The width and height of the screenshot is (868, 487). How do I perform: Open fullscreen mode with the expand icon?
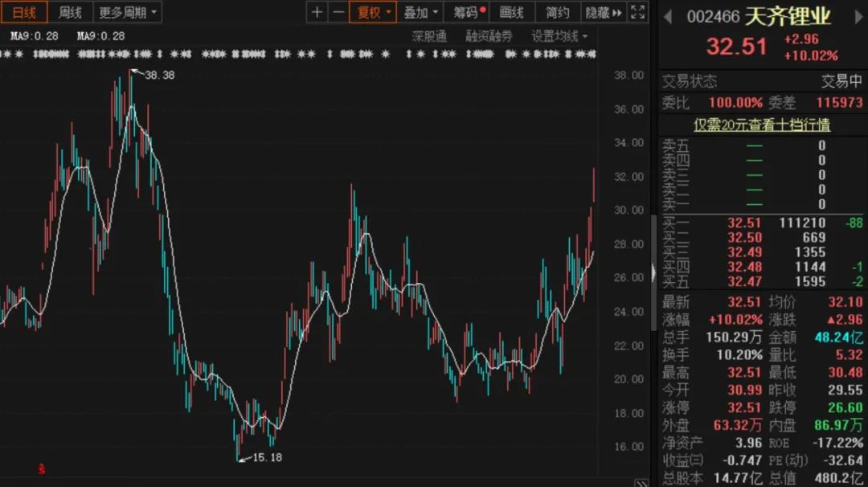(640, 10)
